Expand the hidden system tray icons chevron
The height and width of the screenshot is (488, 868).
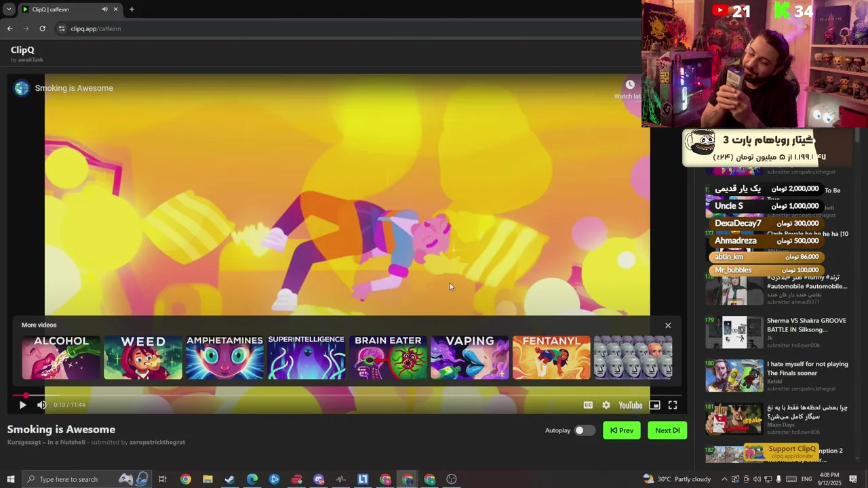click(724, 479)
